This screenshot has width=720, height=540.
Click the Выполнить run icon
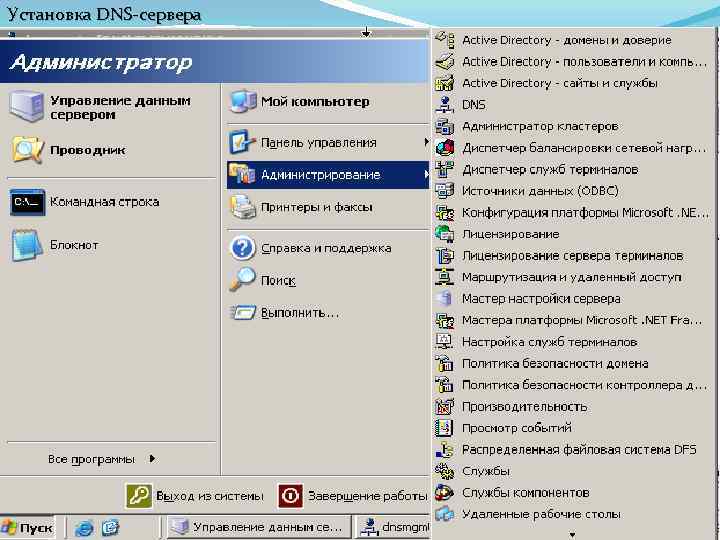tap(242, 313)
